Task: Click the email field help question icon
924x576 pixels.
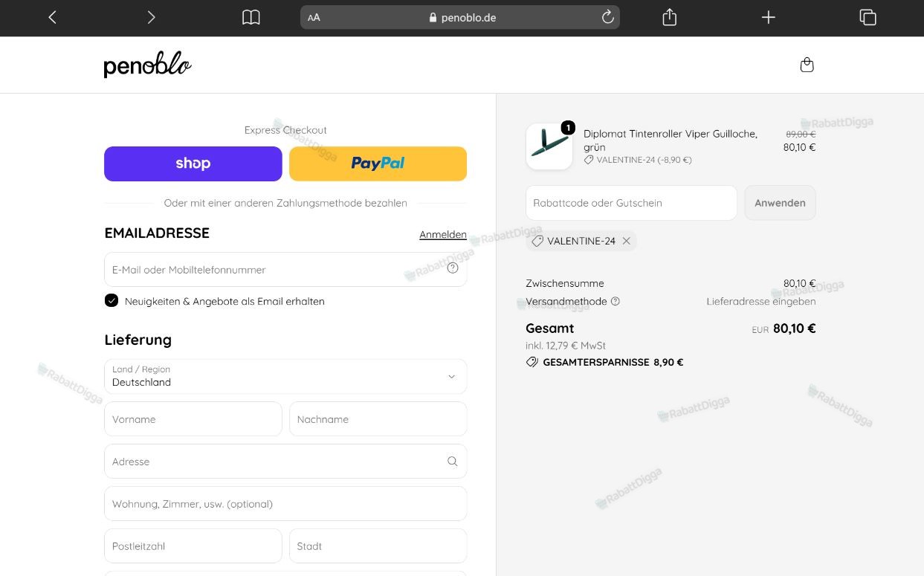Action: click(x=453, y=268)
